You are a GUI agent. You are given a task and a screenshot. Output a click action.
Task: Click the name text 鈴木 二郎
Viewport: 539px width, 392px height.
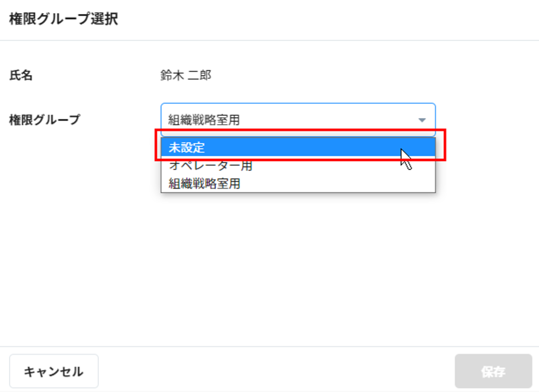(186, 76)
